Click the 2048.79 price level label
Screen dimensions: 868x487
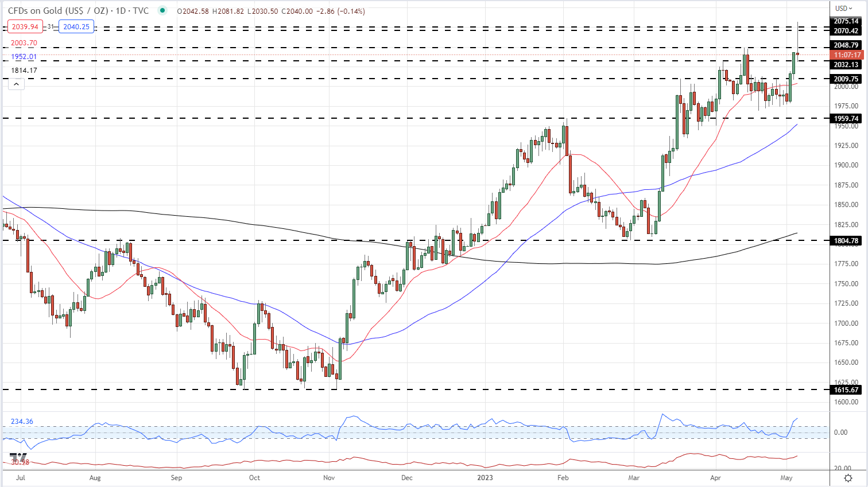pyautogui.click(x=846, y=45)
